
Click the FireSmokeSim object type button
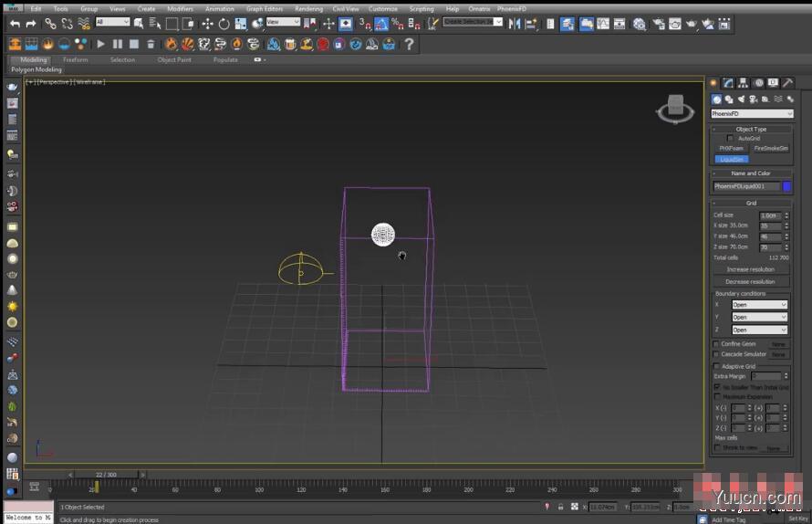(x=770, y=148)
